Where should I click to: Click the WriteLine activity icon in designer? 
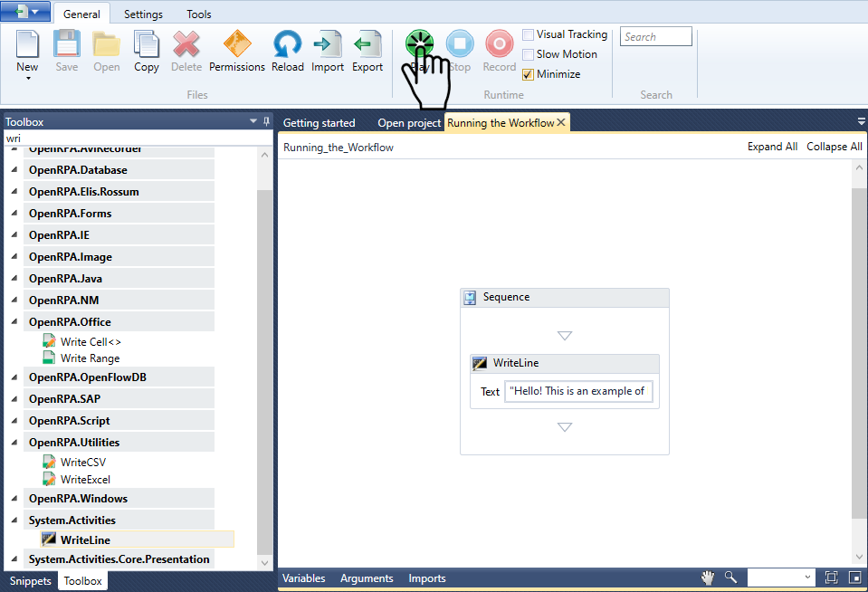[480, 363]
